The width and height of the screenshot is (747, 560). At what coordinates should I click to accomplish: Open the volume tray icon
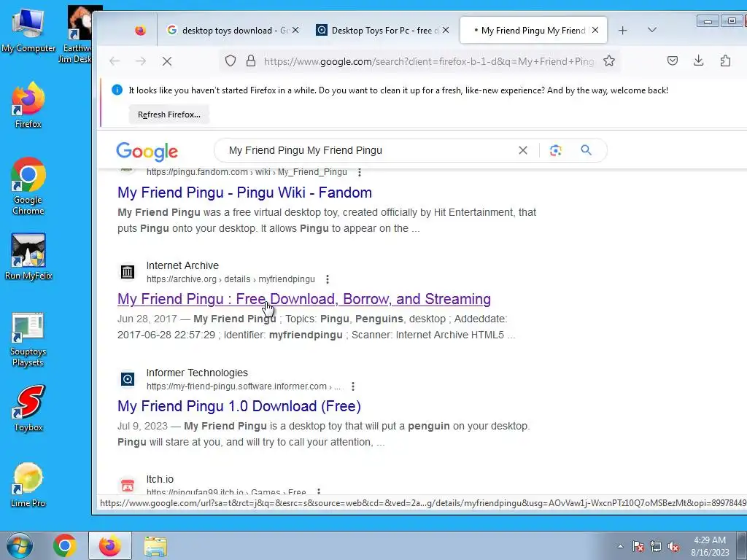[673, 546]
